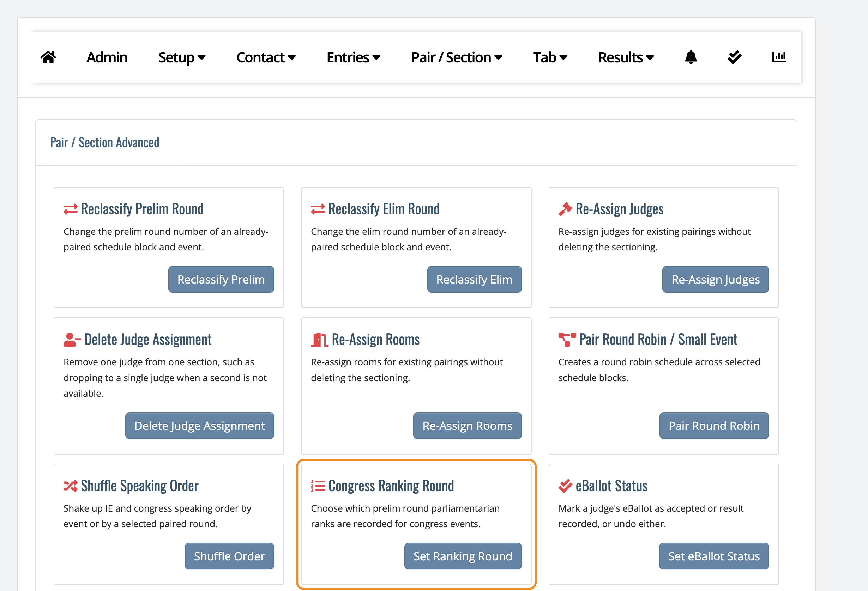Click the Reclassify Prelim button
Image resolution: width=868 pixels, height=591 pixels.
(221, 279)
